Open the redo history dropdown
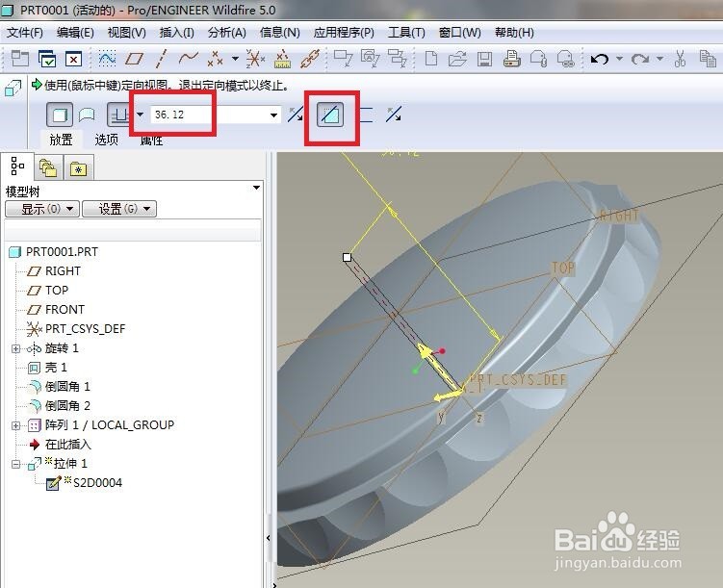Screen dimensions: 723x588 coord(659,59)
